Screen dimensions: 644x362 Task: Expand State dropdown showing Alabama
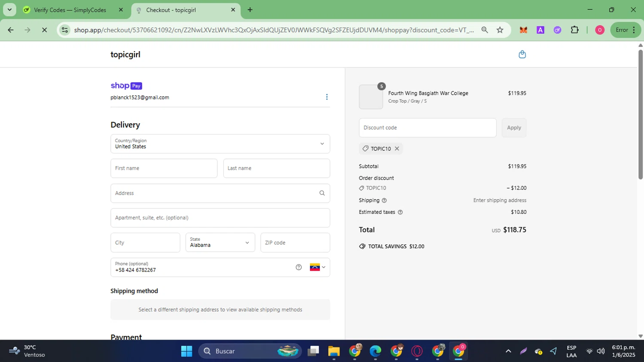coord(220,243)
